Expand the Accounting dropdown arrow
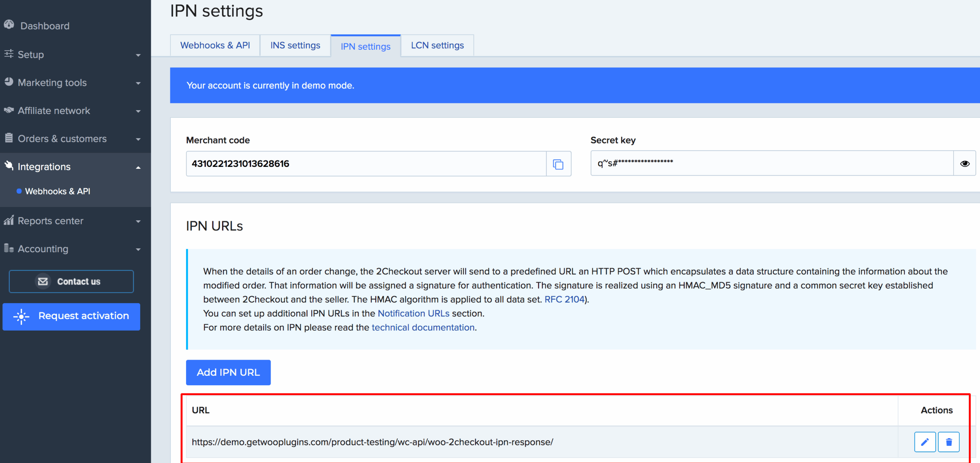The image size is (980, 463). pyautogui.click(x=139, y=249)
